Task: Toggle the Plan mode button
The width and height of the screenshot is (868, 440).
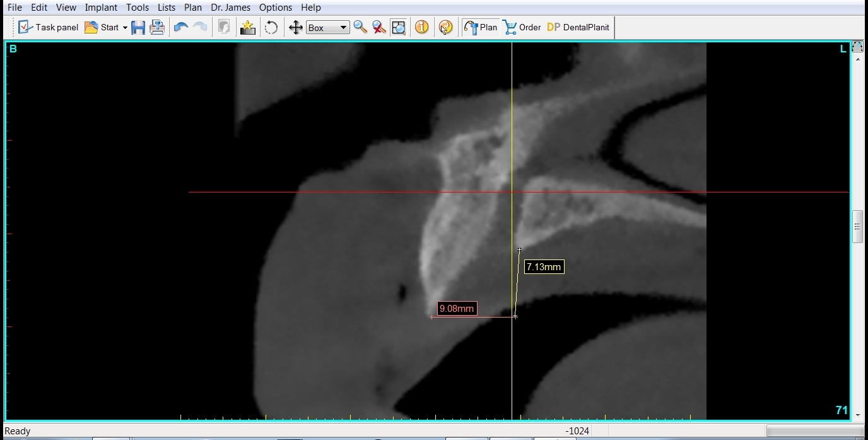Action: [481, 27]
